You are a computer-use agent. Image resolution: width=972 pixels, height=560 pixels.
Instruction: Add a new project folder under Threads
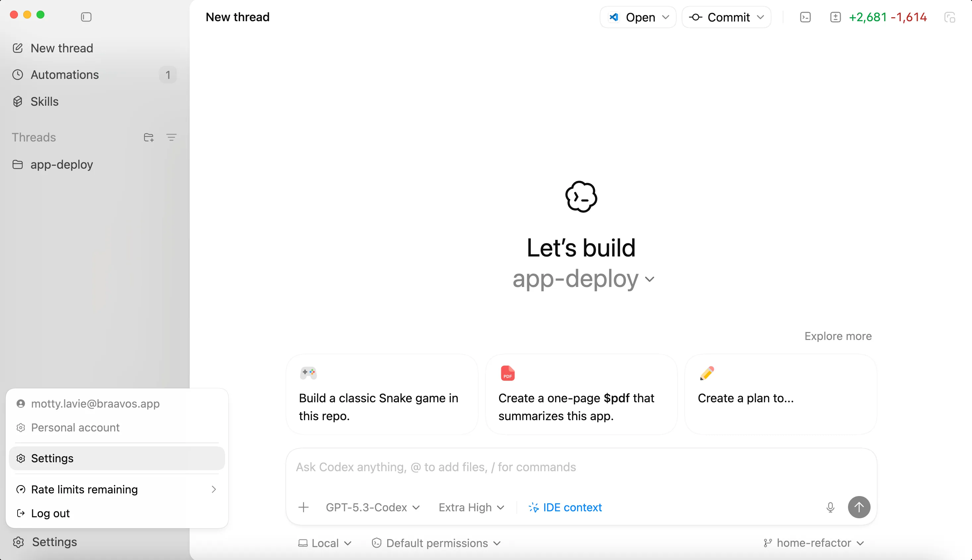pyautogui.click(x=149, y=137)
